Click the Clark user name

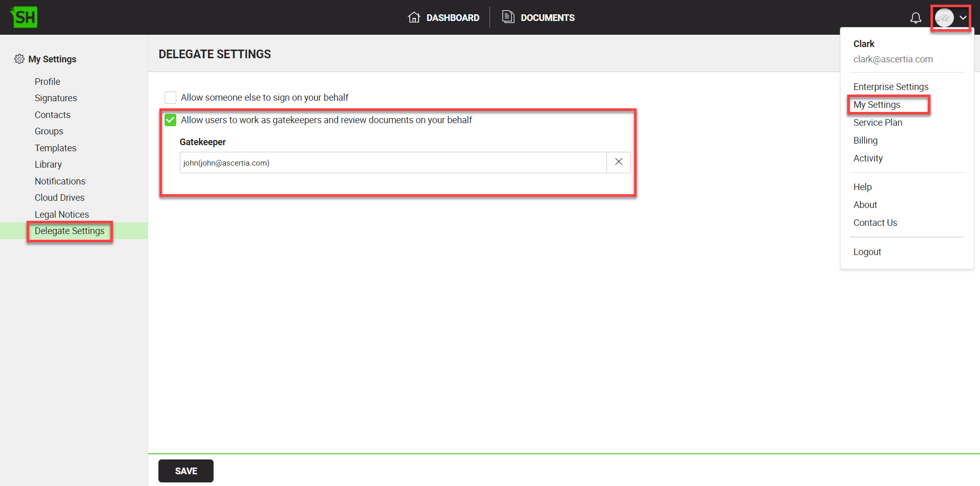coord(864,44)
